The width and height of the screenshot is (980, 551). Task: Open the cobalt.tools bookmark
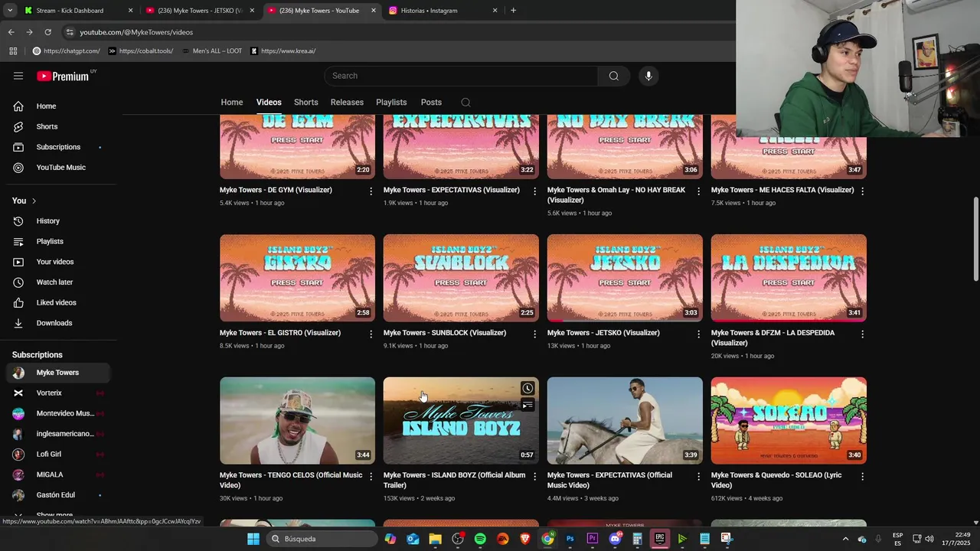(141, 51)
